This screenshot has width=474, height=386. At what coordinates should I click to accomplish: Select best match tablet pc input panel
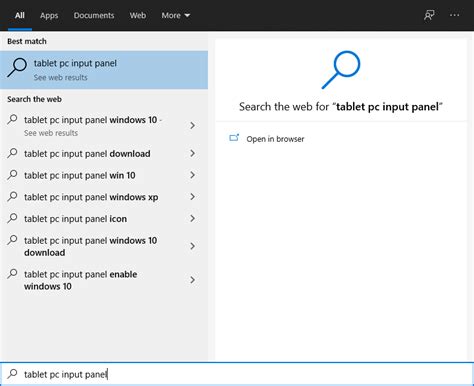pyautogui.click(x=104, y=70)
